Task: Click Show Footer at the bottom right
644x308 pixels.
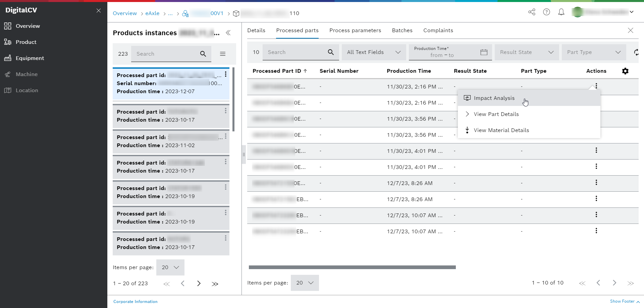Action: pyautogui.click(x=623, y=301)
